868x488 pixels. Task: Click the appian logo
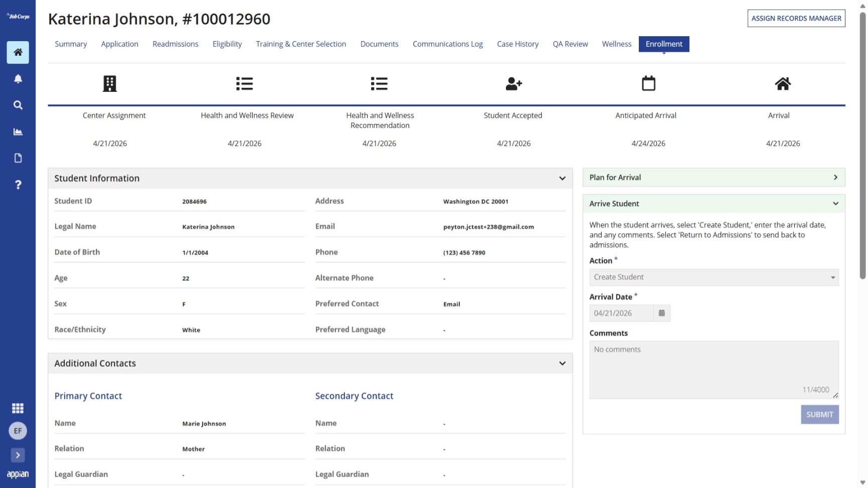18,474
